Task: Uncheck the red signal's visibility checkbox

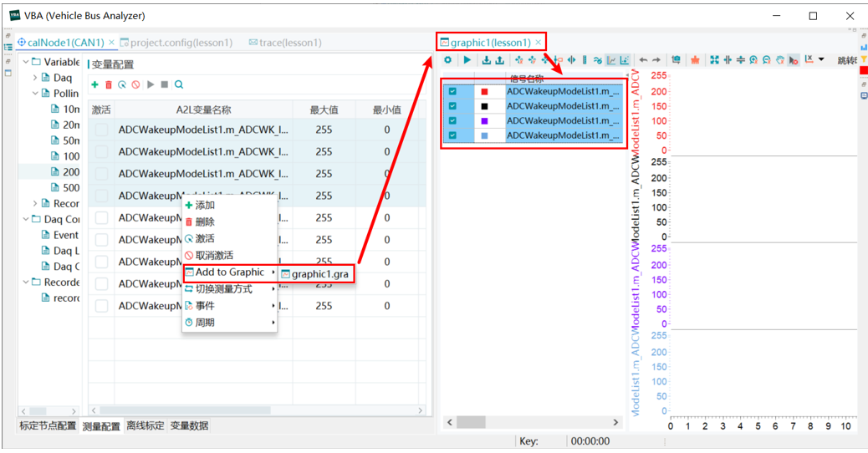Action: pyautogui.click(x=453, y=91)
